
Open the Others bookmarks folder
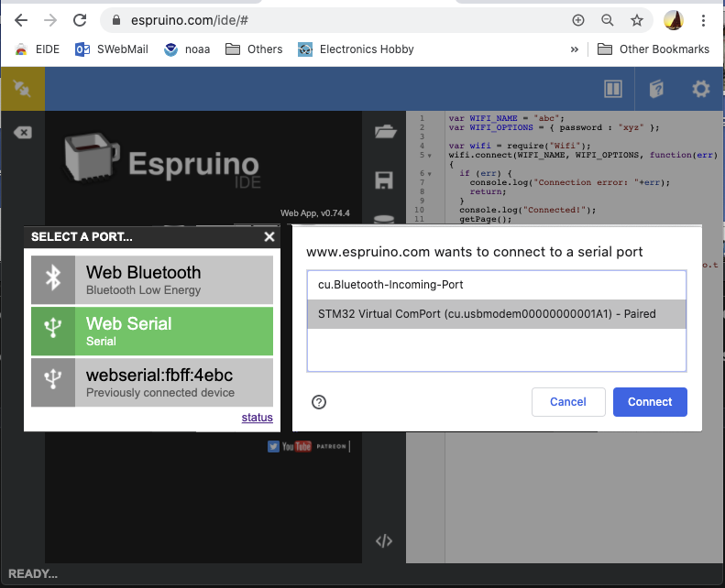click(x=254, y=49)
